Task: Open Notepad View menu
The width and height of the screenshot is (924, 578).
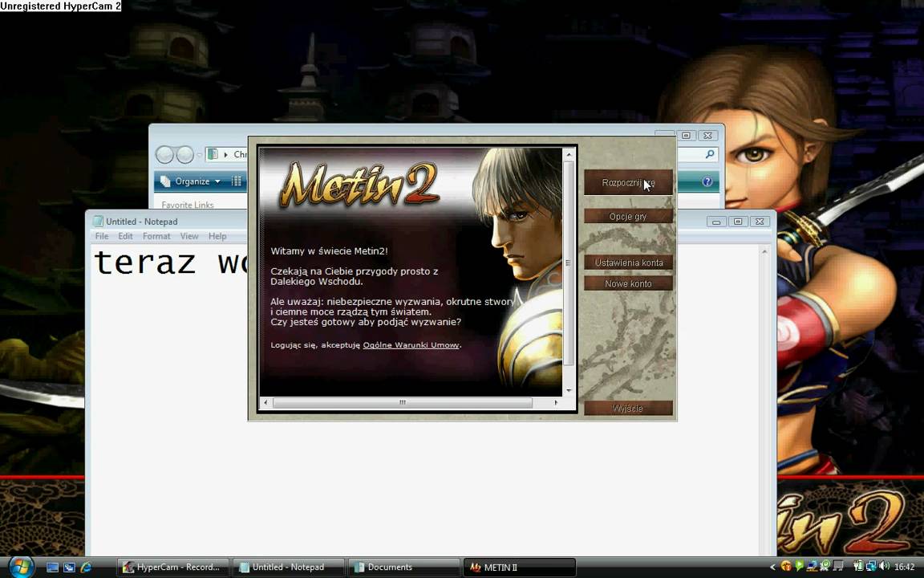Action: point(189,236)
